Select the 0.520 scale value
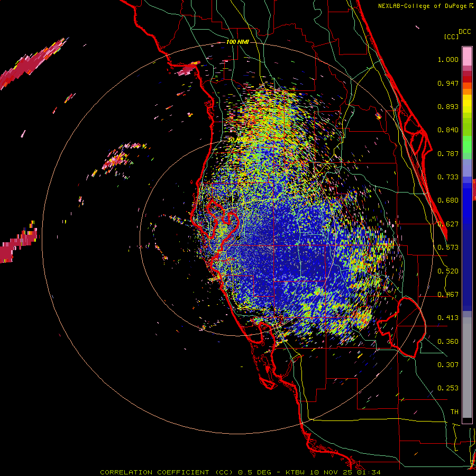The width and height of the screenshot is (476, 476). tap(448, 271)
